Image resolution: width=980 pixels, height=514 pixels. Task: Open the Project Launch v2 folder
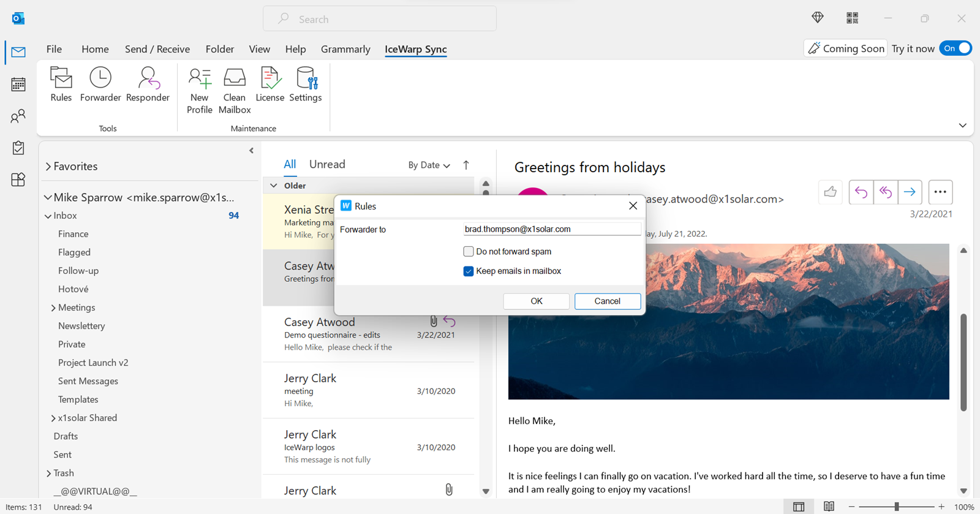93,363
